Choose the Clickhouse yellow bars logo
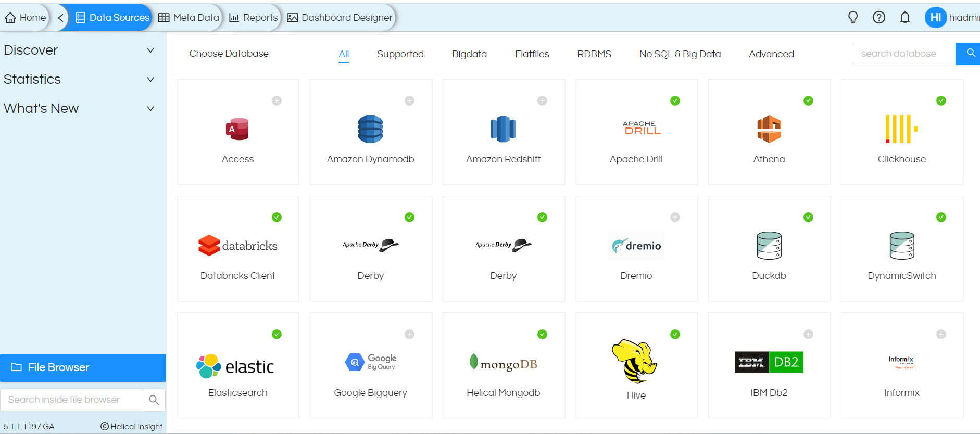 [x=901, y=129]
